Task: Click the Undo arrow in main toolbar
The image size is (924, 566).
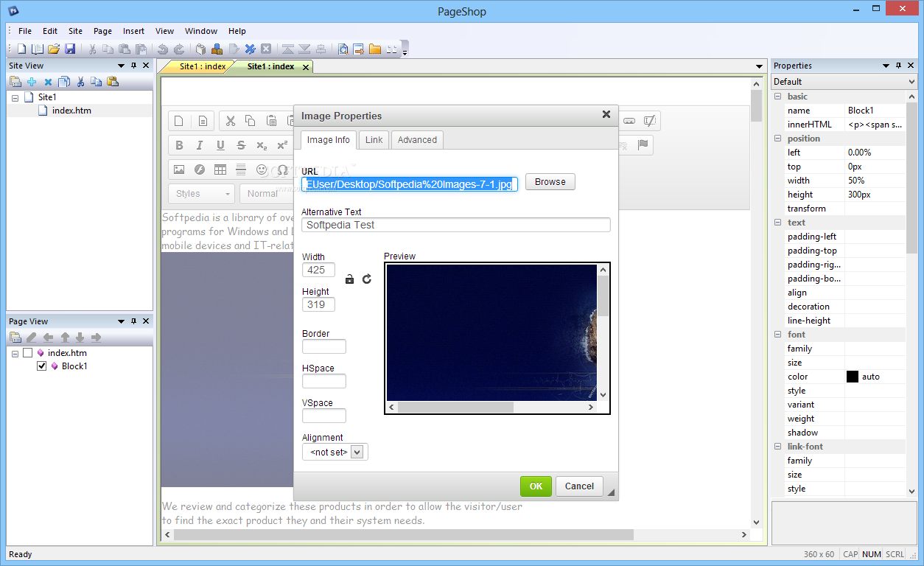Action: tap(163, 49)
